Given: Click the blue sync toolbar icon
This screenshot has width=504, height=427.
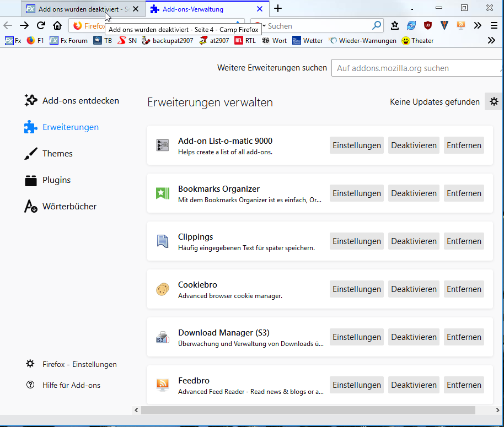Looking at the screenshot, I should click(411, 25).
